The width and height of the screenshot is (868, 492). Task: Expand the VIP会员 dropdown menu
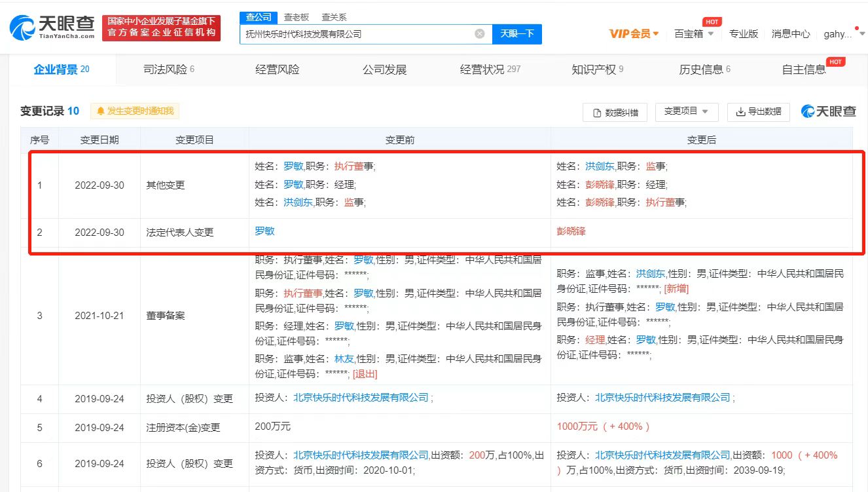[x=634, y=34]
